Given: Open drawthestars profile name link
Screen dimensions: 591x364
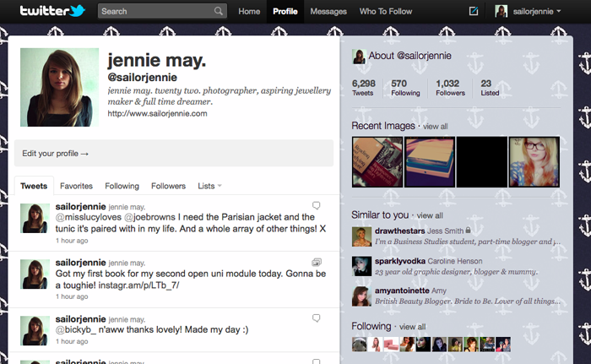Looking at the screenshot, I should tap(400, 231).
